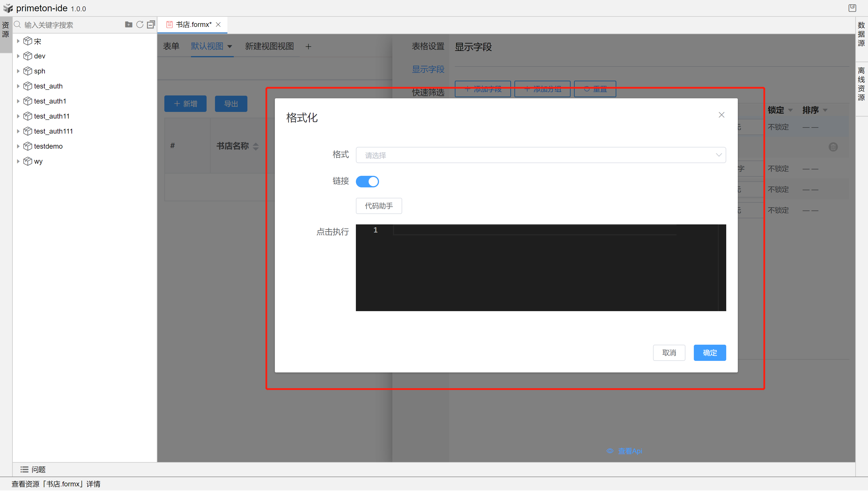Select the 书店.formx editor tab

coord(192,25)
